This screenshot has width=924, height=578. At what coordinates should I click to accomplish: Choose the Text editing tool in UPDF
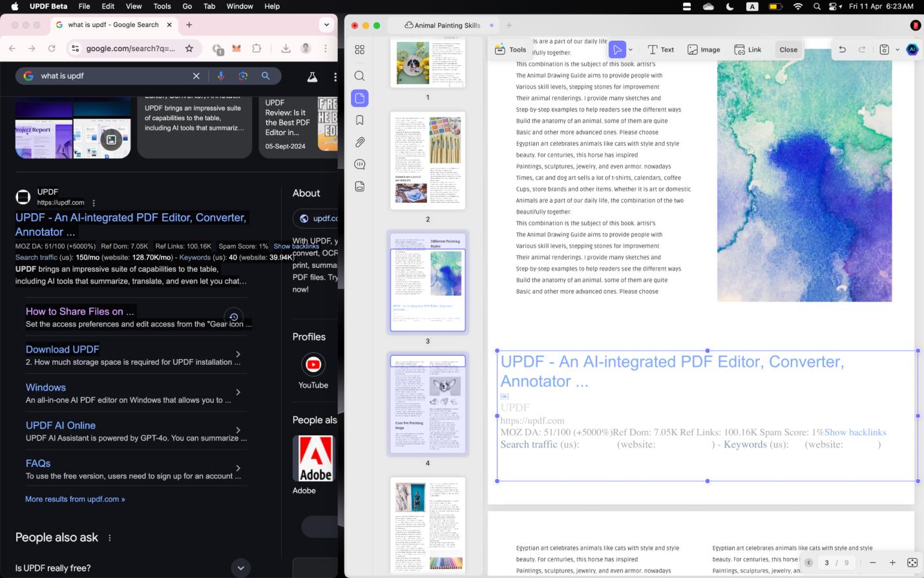click(661, 50)
